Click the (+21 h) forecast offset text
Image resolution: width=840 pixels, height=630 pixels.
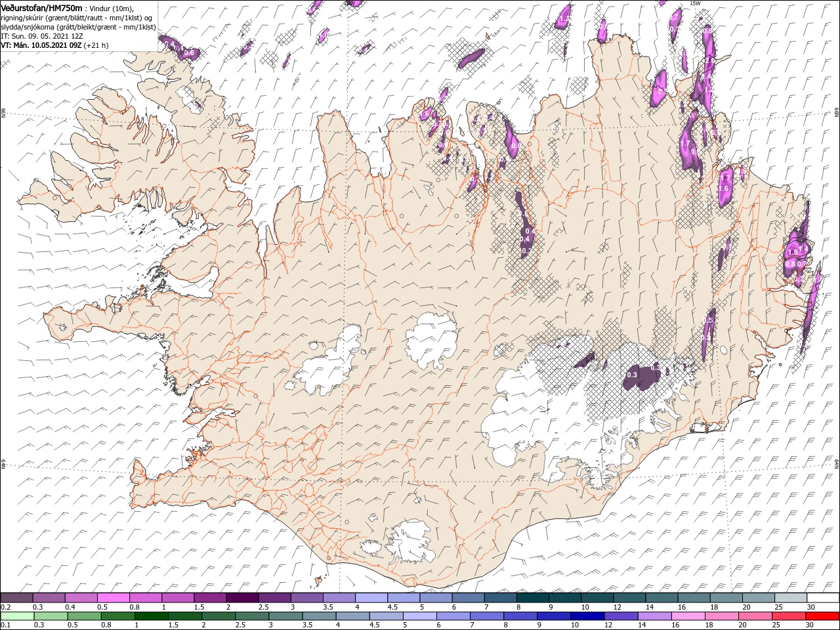pyautogui.click(x=96, y=45)
